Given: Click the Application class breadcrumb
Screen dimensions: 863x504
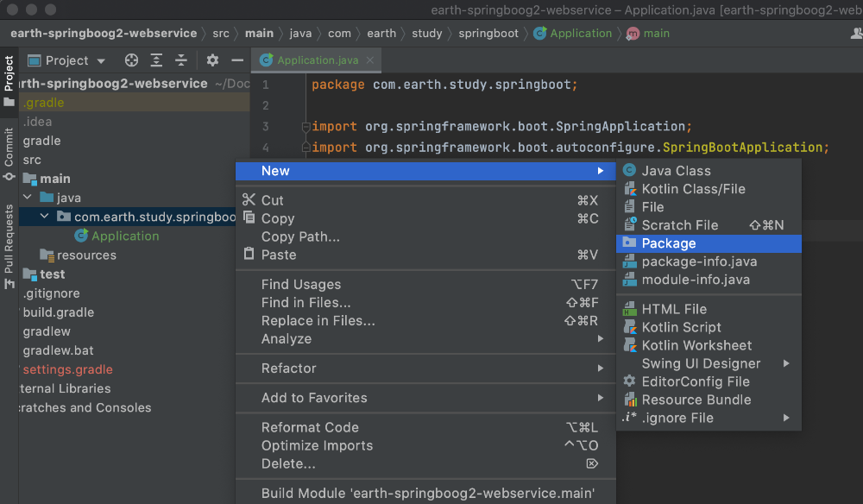Looking at the screenshot, I should click(573, 34).
